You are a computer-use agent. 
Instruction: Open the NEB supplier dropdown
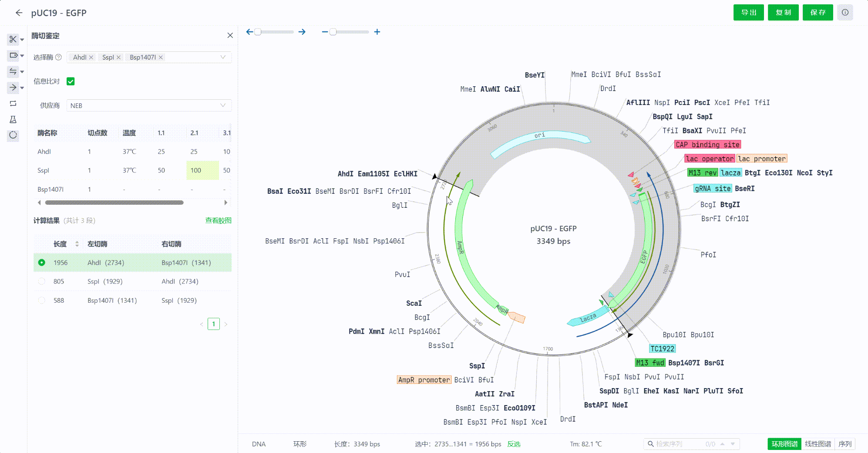coord(149,105)
